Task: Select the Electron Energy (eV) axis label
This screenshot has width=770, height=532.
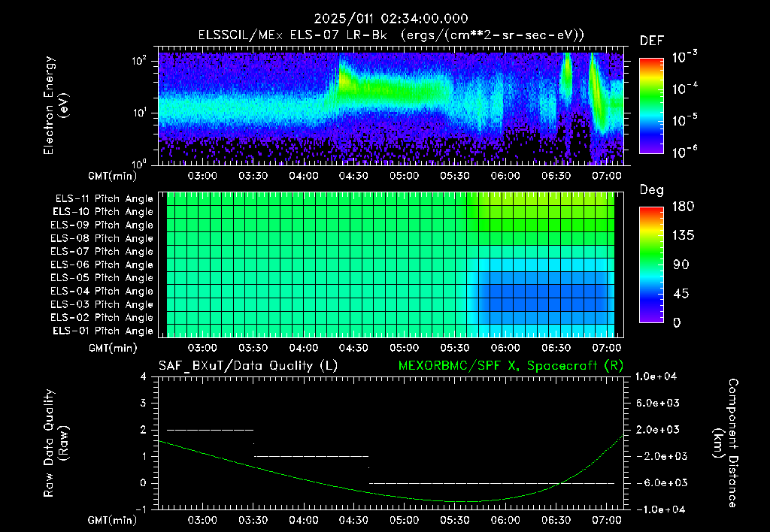Action: tap(56, 105)
